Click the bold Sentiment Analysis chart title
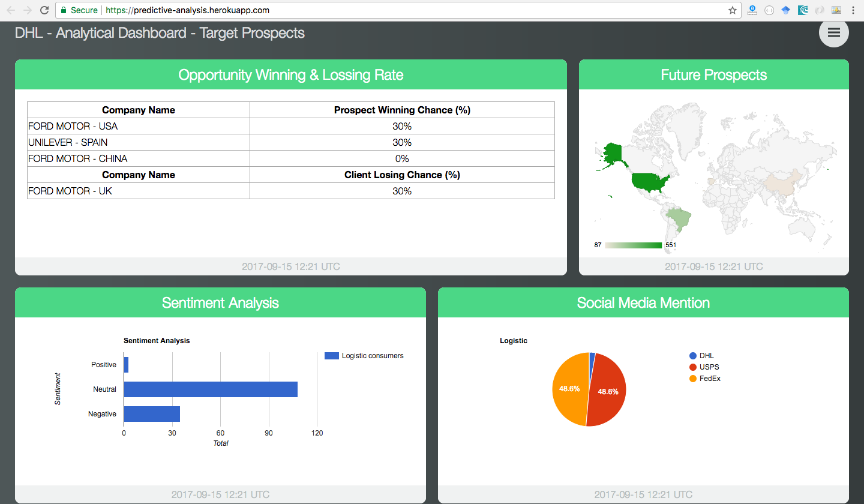864x504 pixels. 157,340
